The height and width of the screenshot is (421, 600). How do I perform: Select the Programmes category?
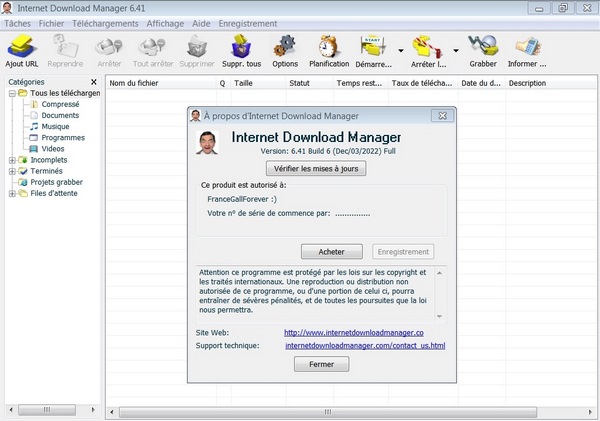pyautogui.click(x=63, y=137)
